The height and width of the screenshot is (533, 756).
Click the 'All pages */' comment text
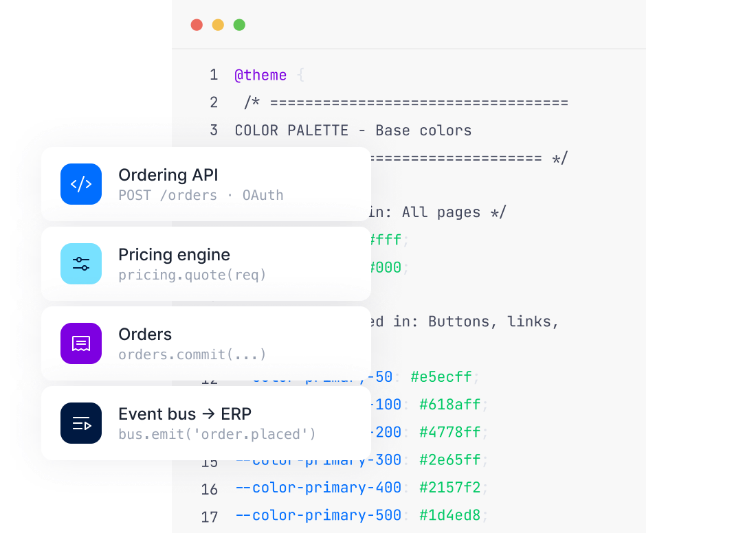[454, 212]
